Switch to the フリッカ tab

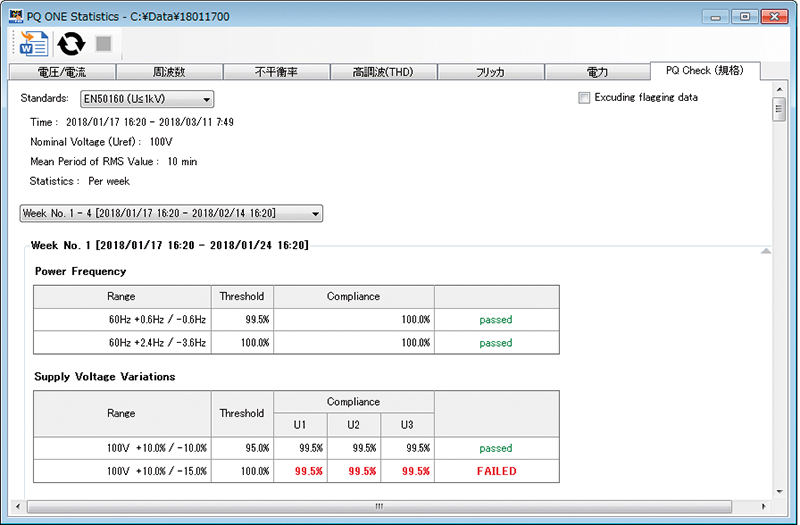click(490, 72)
